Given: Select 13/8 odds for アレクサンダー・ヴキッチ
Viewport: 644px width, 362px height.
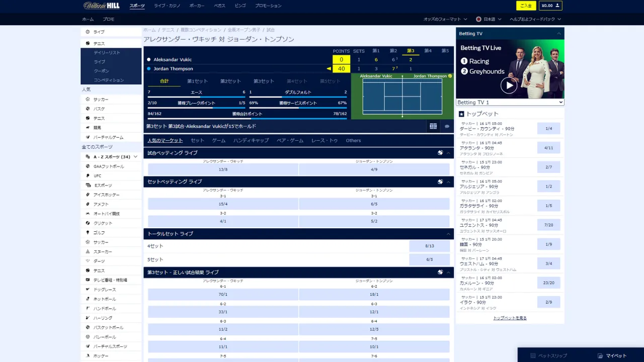Looking at the screenshot, I should coord(223,169).
